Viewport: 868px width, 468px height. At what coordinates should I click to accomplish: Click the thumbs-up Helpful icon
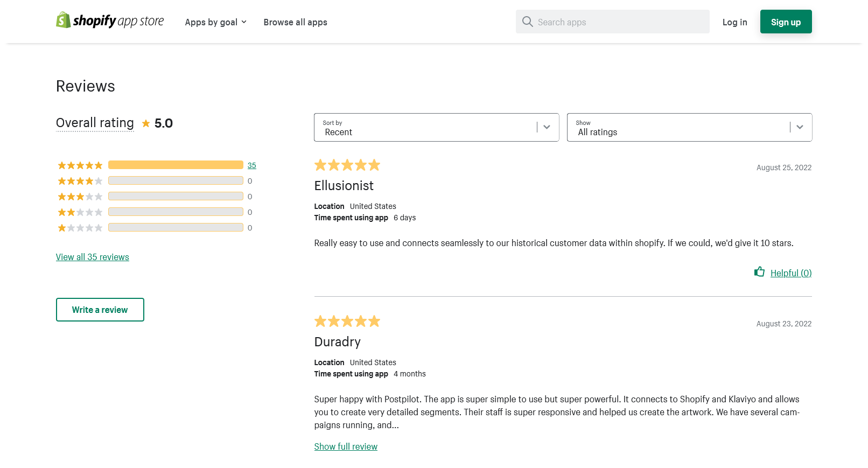coord(759,272)
